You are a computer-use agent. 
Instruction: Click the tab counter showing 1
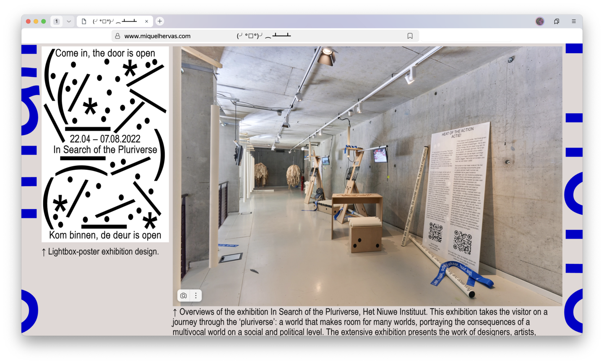[x=57, y=21]
